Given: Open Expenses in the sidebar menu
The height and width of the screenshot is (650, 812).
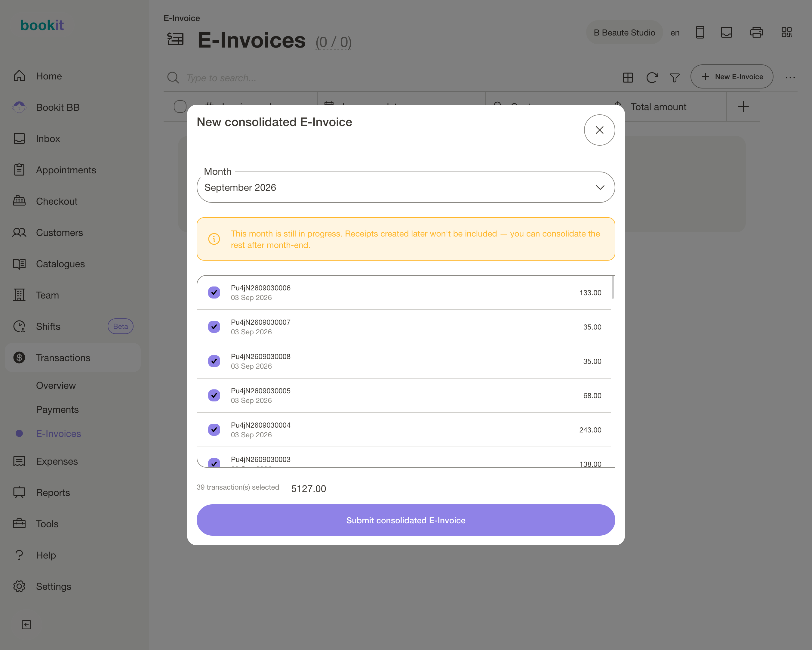Looking at the screenshot, I should pos(57,461).
